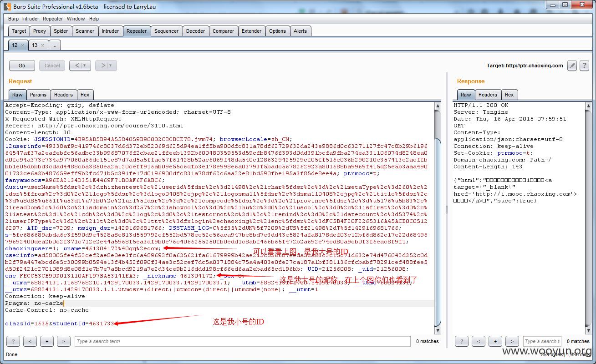The image size is (596, 364).
Task: Click the edit target pencil icon
Action: click(x=572, y=66)
